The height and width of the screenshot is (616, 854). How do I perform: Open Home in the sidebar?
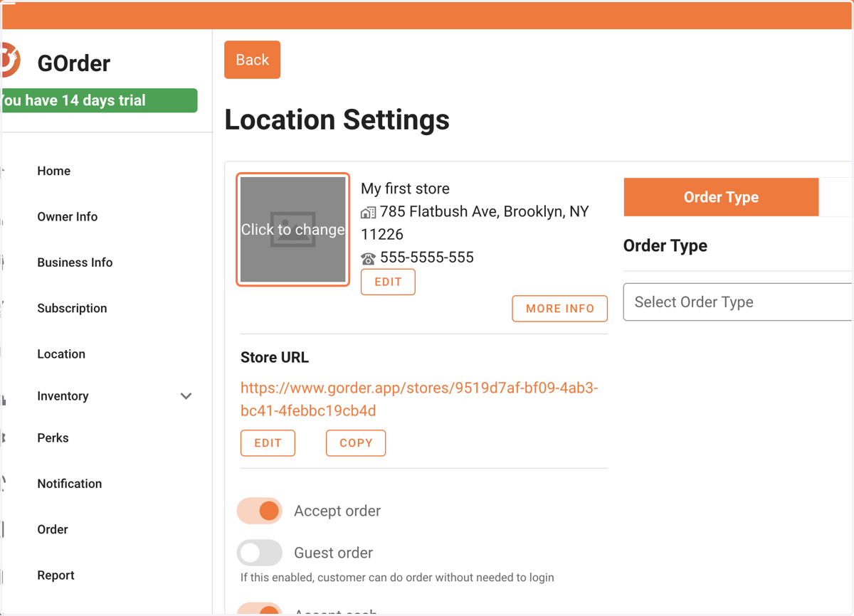(x=54, y=171)
